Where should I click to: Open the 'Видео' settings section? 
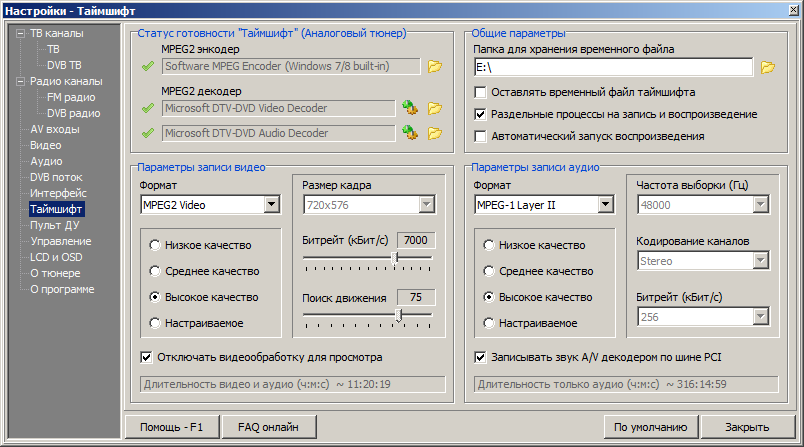pos(46,145)
